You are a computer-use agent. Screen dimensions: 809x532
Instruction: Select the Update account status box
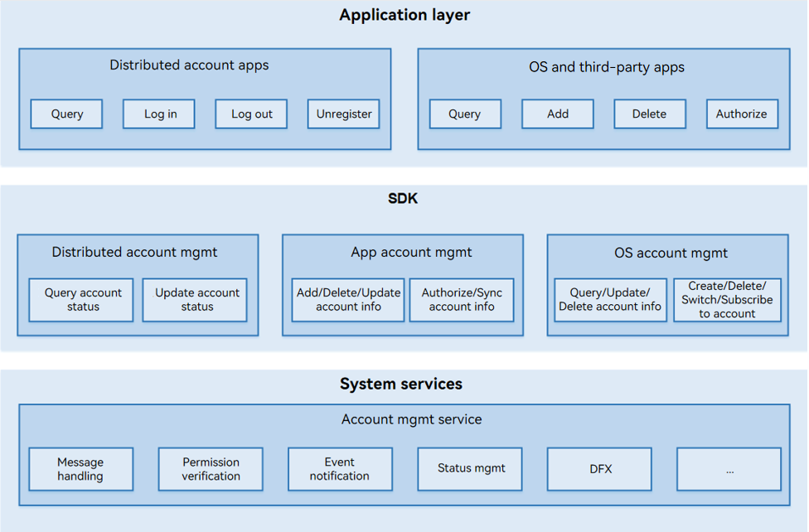coord(195,300)
